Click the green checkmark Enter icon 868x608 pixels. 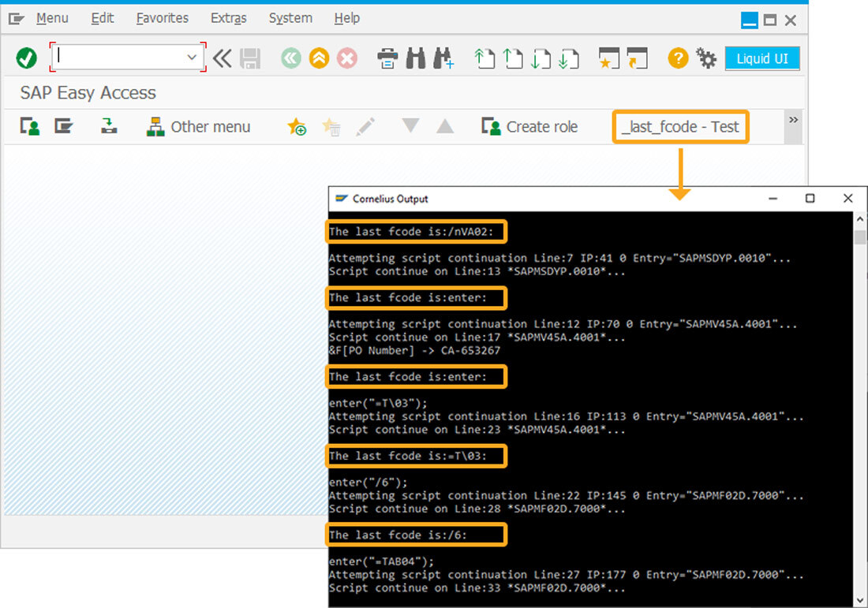[x=26, y=58]
